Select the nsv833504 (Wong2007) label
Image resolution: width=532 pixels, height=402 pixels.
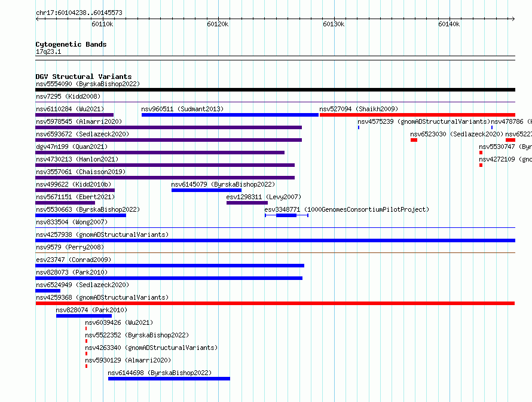[72, 222]
